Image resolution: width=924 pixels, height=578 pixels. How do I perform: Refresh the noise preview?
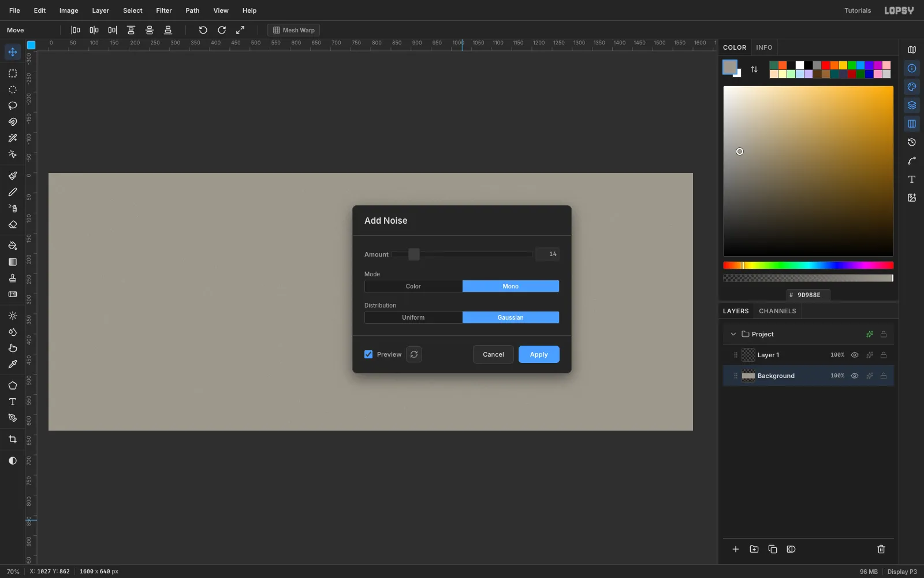[x=414, y=354]
